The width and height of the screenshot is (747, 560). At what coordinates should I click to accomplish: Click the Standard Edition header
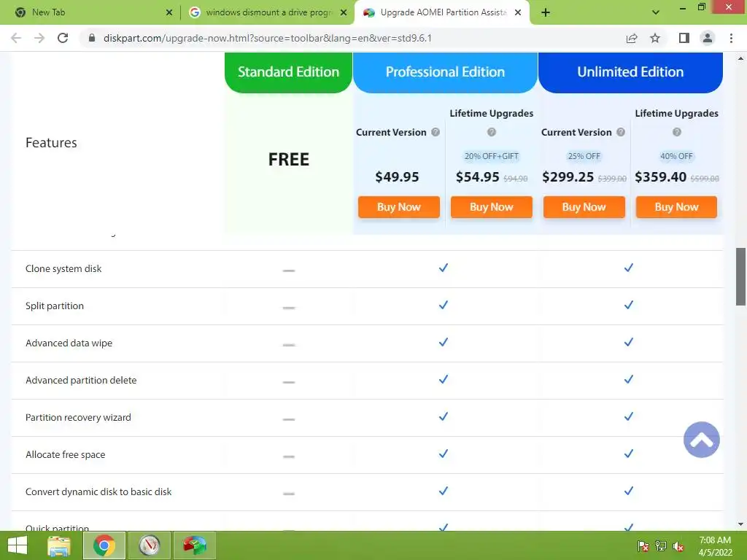(x=288, y=72)
